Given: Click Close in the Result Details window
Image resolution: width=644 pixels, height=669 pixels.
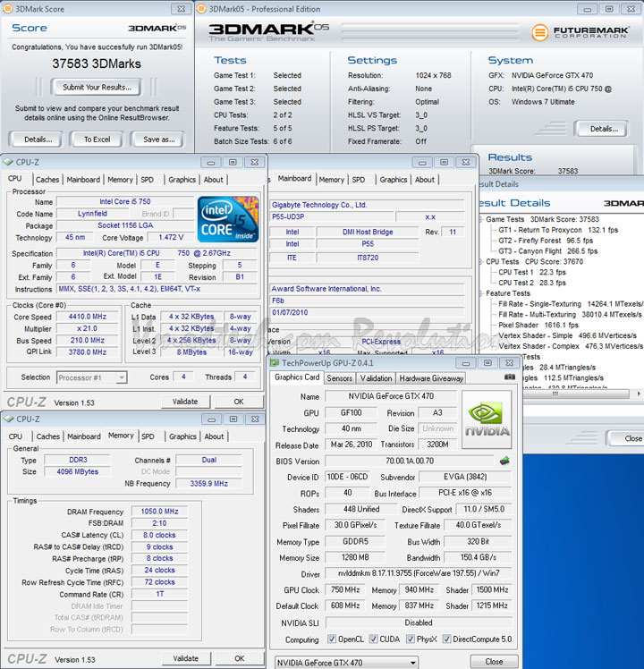Looking at the screenshot, I should (x=627, y=438).
